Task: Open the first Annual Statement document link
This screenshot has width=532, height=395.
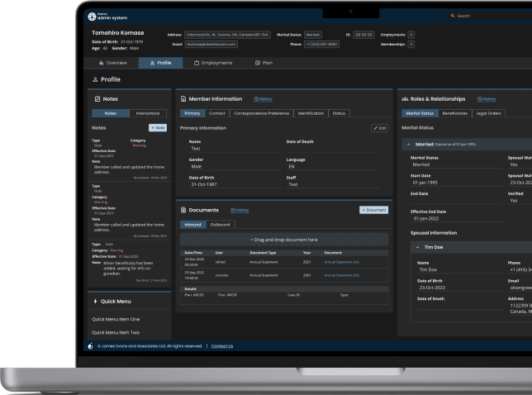Action: click(341, 261)
